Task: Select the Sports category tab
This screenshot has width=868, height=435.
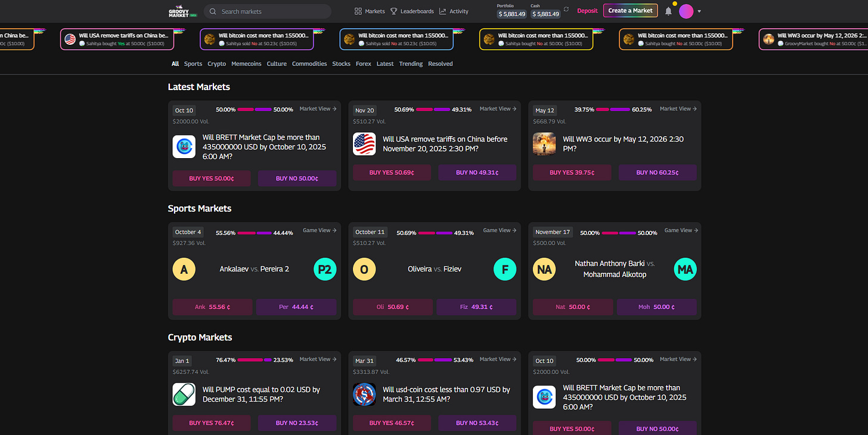Action: pyautogui.click(x=193, y=64)
